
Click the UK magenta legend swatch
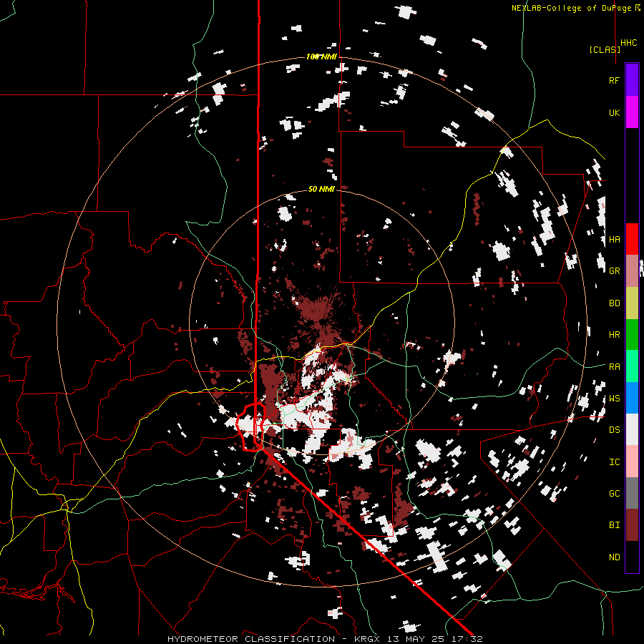(632, 112)
